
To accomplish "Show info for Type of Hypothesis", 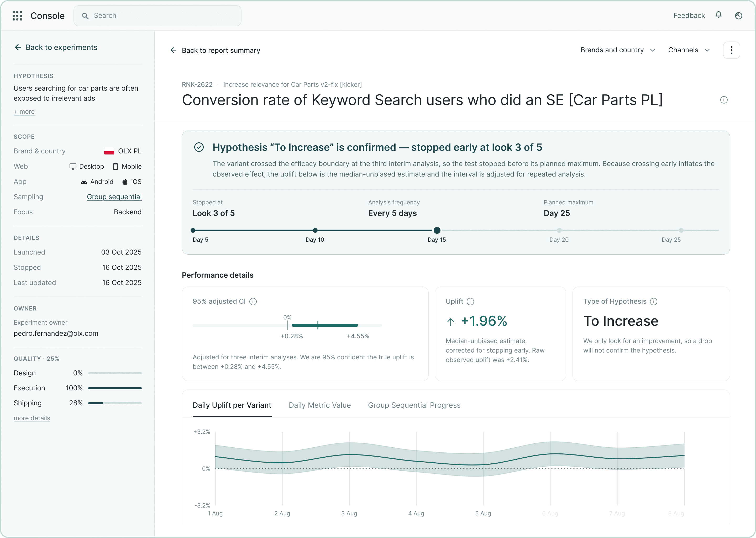I will (653, 301).
